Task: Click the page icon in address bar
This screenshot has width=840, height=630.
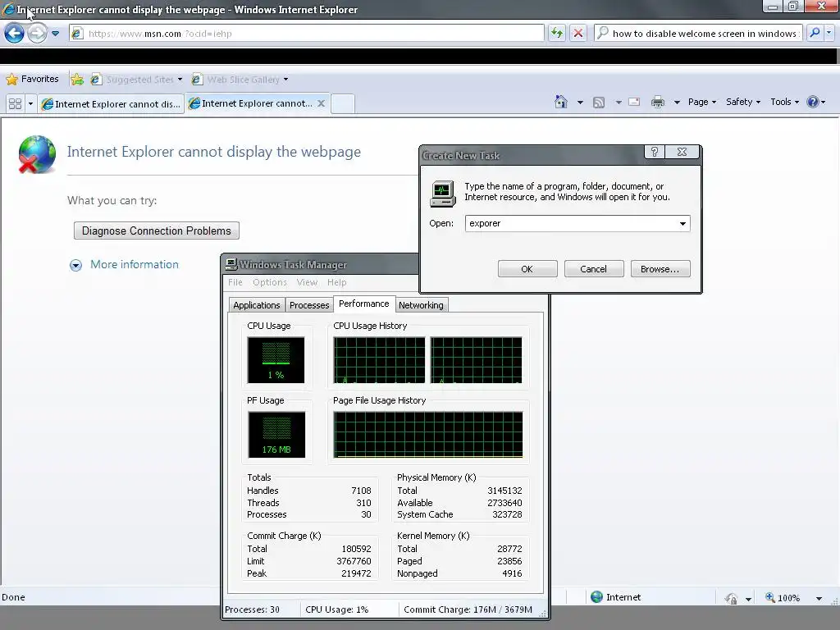Action: tap(77, 33)
